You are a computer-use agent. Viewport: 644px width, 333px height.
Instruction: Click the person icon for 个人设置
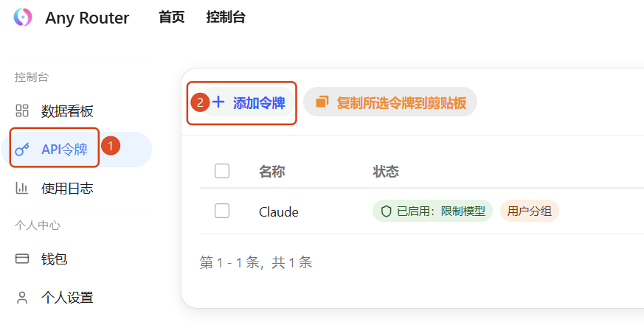pyautogui.click(x=22, y=298)
